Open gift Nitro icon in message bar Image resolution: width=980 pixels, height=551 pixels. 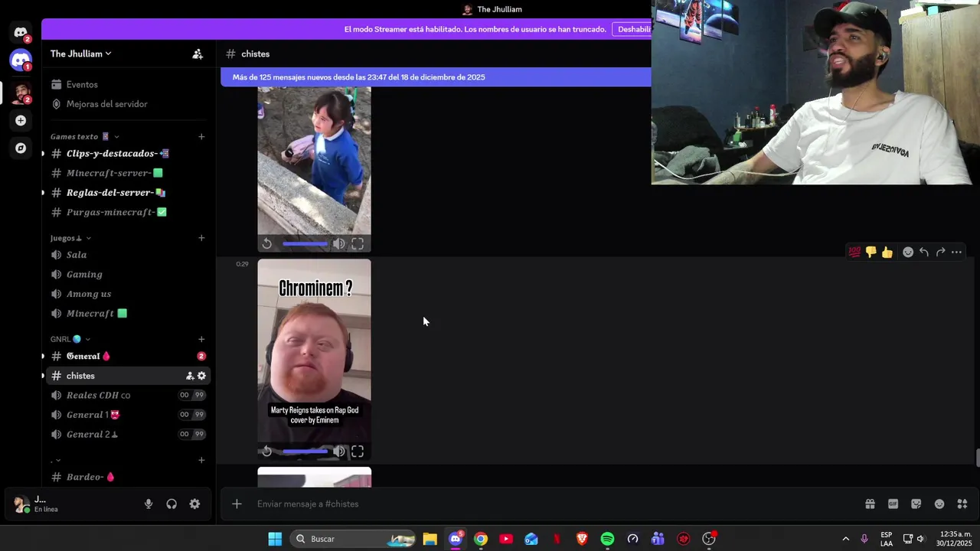click(870, 504)
